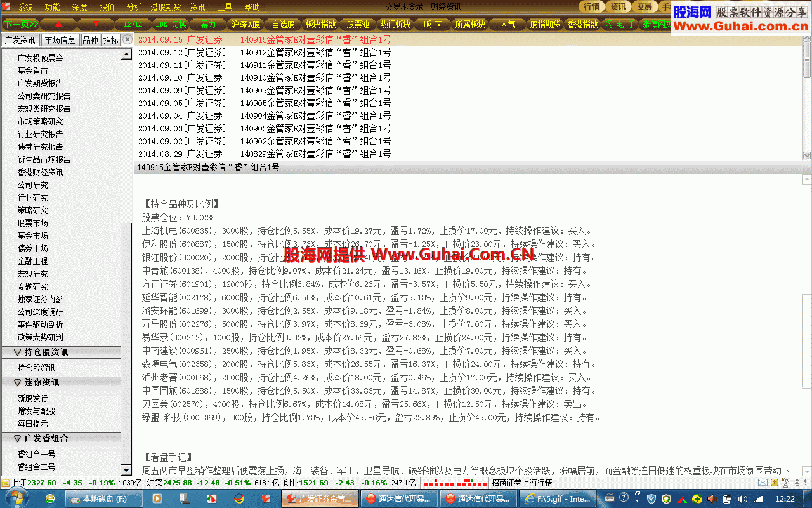The image size is (812, 508).
Task: Open the 报价 menu
Action: point(107,8)
